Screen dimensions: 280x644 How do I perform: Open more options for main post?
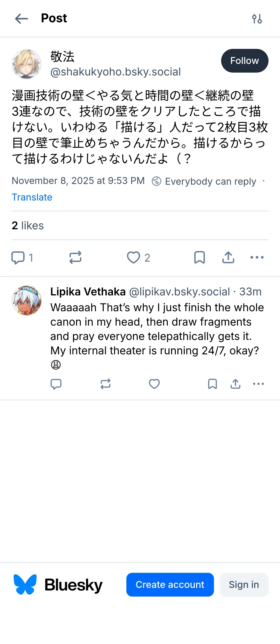pyautogui.click(x=257, y=258)
